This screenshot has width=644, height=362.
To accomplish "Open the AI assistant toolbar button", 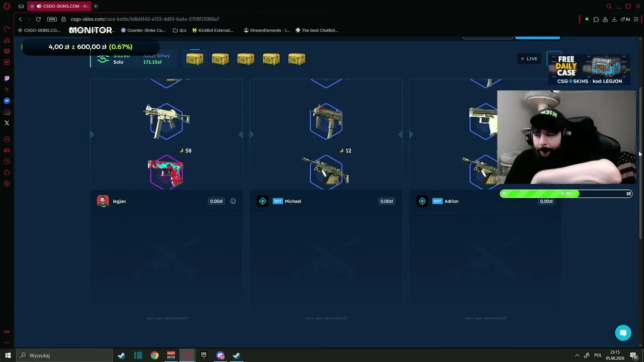I will [x=625, y=19].
